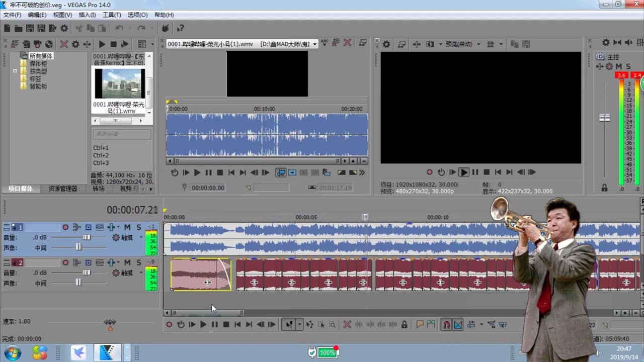Mute track 2 with M button
The image size is (644, 362).
(127, 262)
